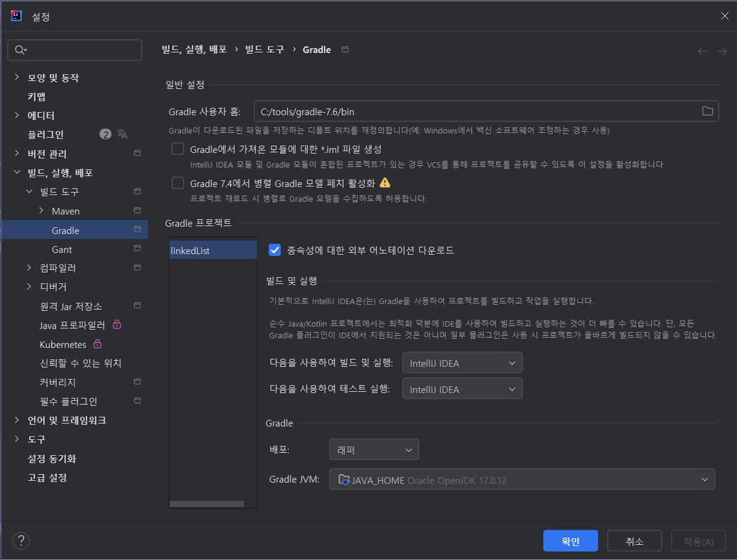Expand the Maven node
Screen dimensions: 737x560
click(x=41, y=211)
